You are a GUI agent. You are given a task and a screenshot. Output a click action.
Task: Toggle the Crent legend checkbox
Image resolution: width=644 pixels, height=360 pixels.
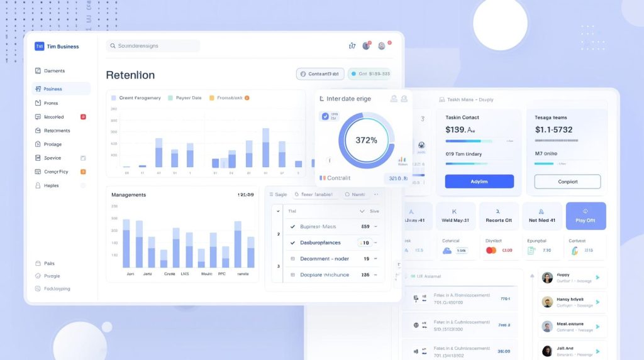tap(114, 98)
